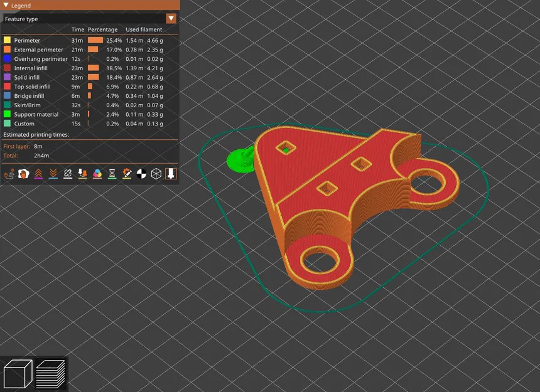
Task: Click the Custom light green swatch
Action: click(x=8, y=124)
